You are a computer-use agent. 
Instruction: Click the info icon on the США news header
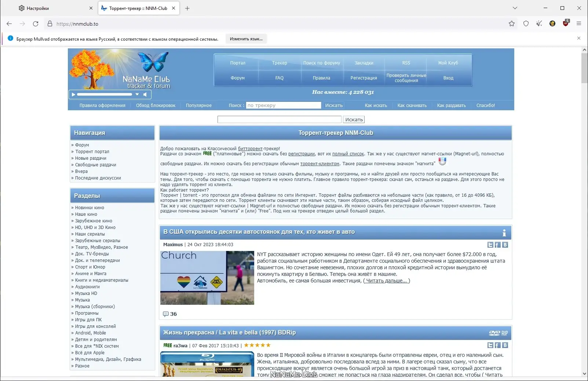pyautogui.click(x=504, y=233)
